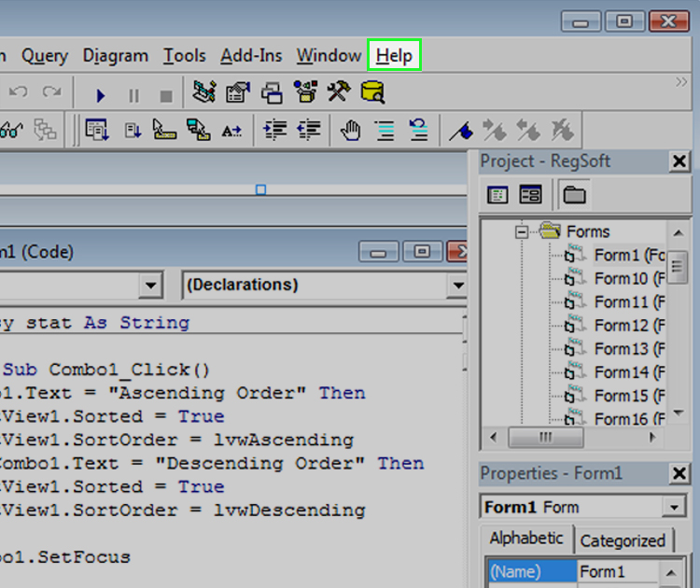Open the Project Explorer toolbar icon

click(204, 92)
